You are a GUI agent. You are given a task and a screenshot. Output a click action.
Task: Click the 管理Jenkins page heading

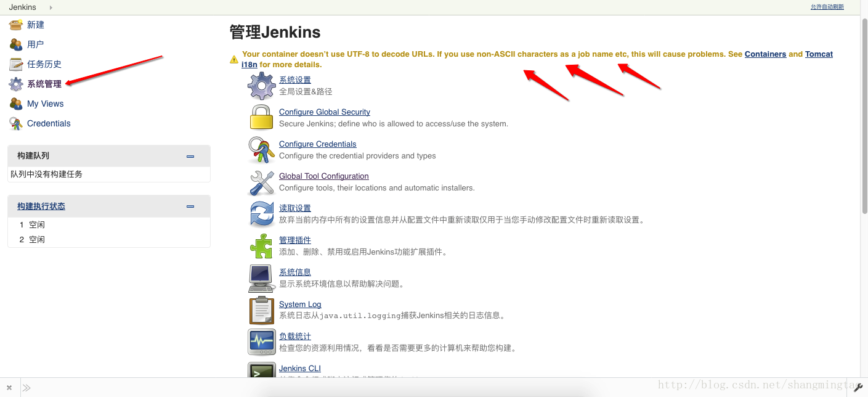[x=275, y=32]
